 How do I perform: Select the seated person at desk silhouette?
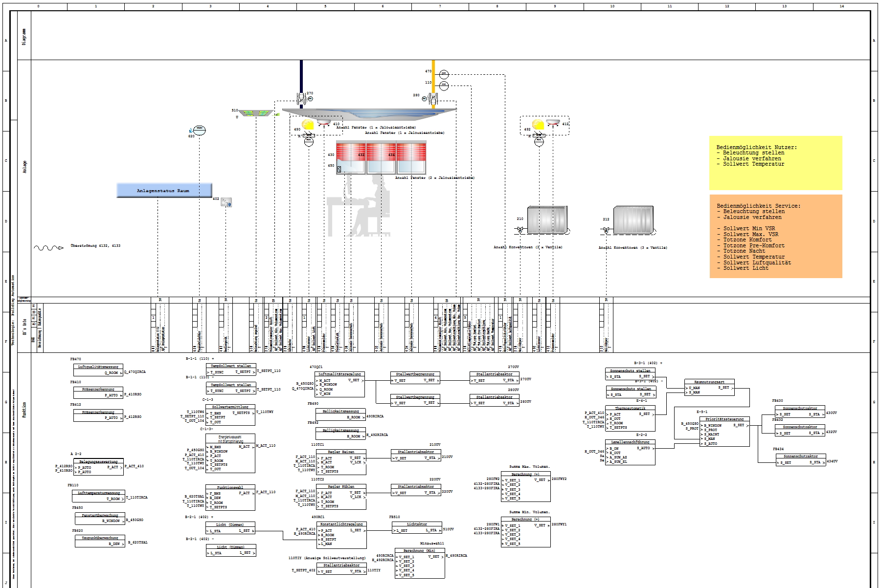[x=360, y=205]
